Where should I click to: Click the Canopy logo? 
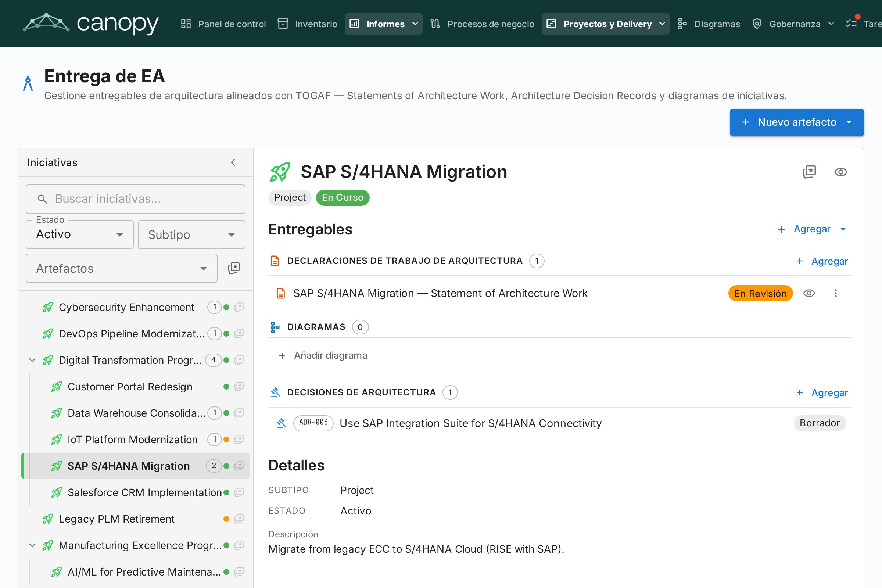(x=91, y=24)
